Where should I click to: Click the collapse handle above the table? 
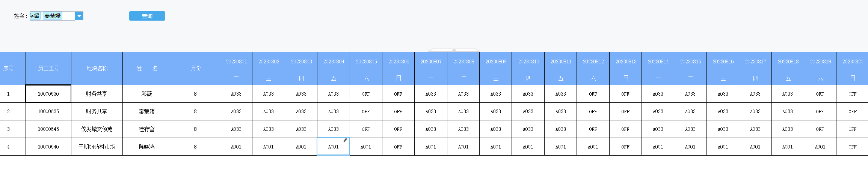[x=454, y=50]
